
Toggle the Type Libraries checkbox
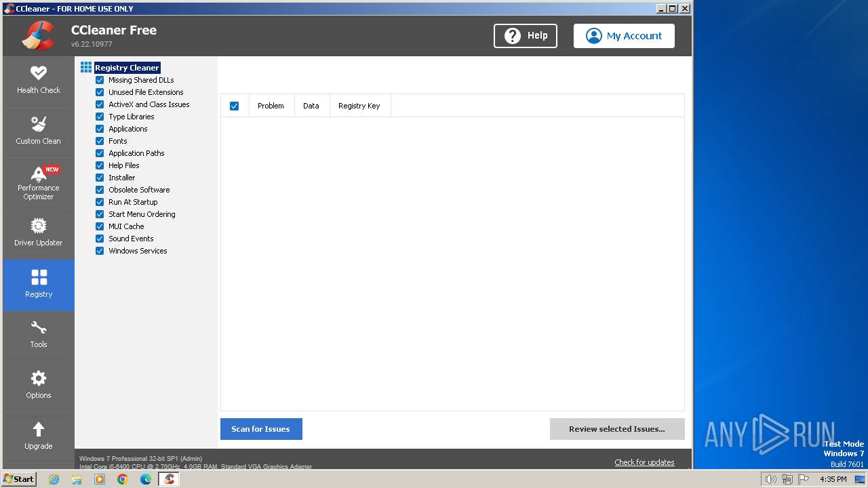tap(100, 117)
